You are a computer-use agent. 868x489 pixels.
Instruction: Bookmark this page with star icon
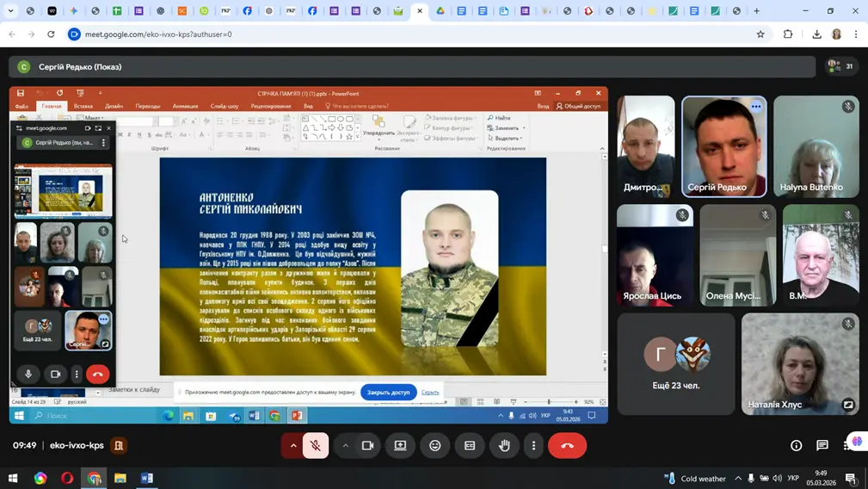[x=760, y=34]
